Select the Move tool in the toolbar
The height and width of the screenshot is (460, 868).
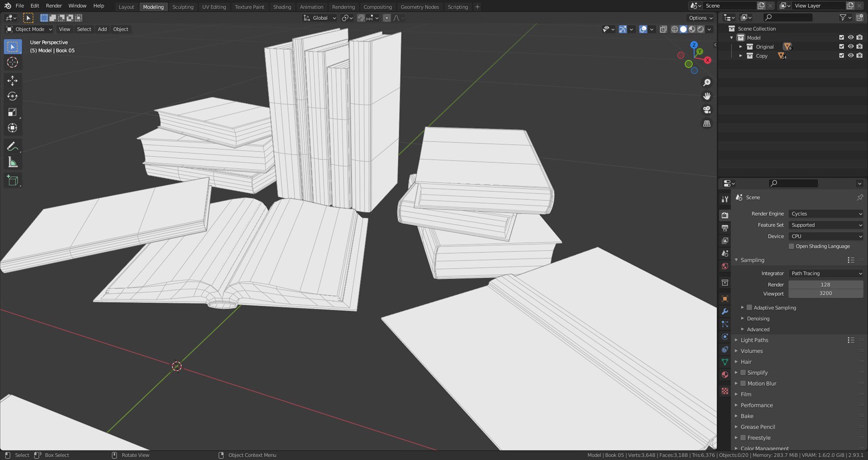[x=12, y=81]
